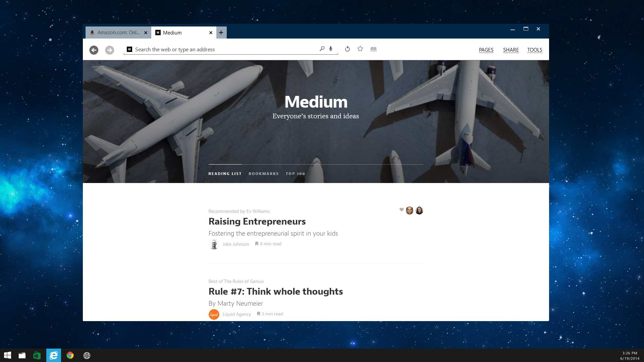644x362 pixels.
Task: Click the magnifier search icon in address bar
Action: pos(322,49)
